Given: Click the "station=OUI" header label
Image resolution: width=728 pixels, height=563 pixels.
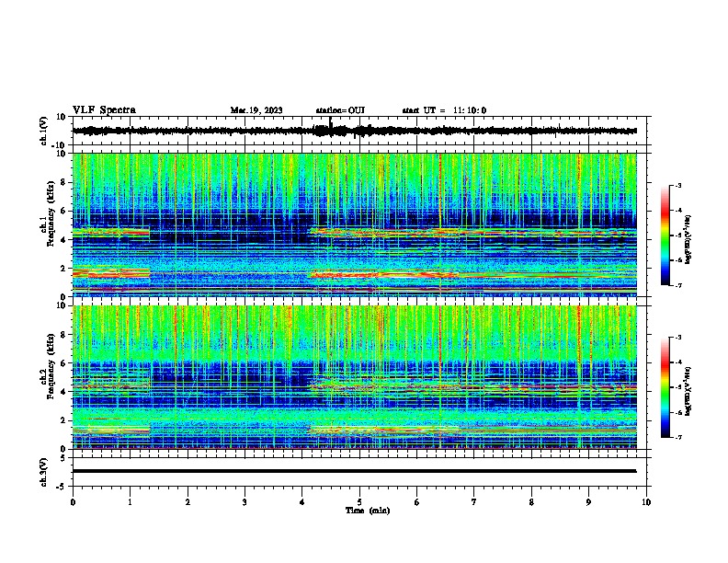Looking at the screenshot, I should [340, 110].
